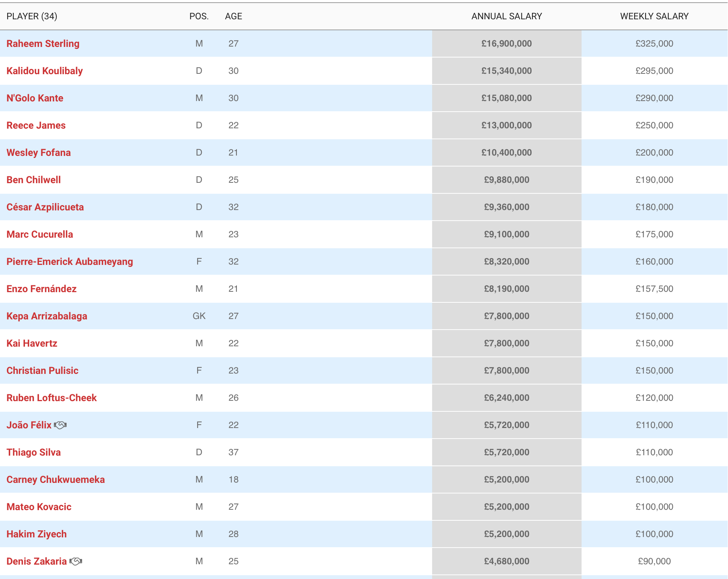Viewport: 728px width, 579px height.
Task: Select weekly salary £175,000 cell
Action: [x=654, y=234]
